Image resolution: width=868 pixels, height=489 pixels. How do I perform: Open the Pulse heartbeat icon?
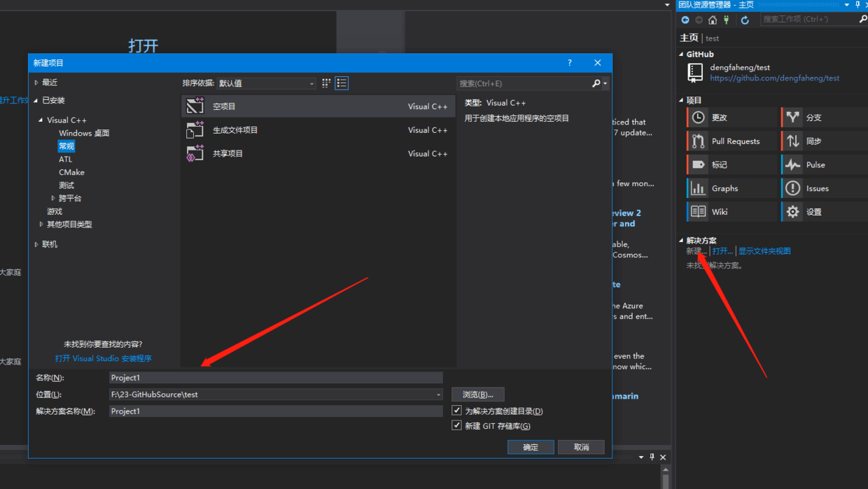click(x=792, y=165)
